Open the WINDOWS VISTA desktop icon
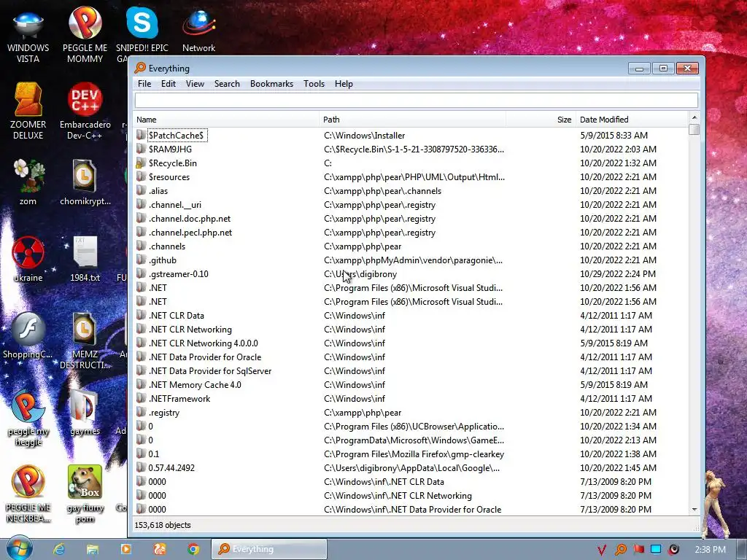Image resolution: width=747 pixels, height=560 pixels. coord(28,36)
